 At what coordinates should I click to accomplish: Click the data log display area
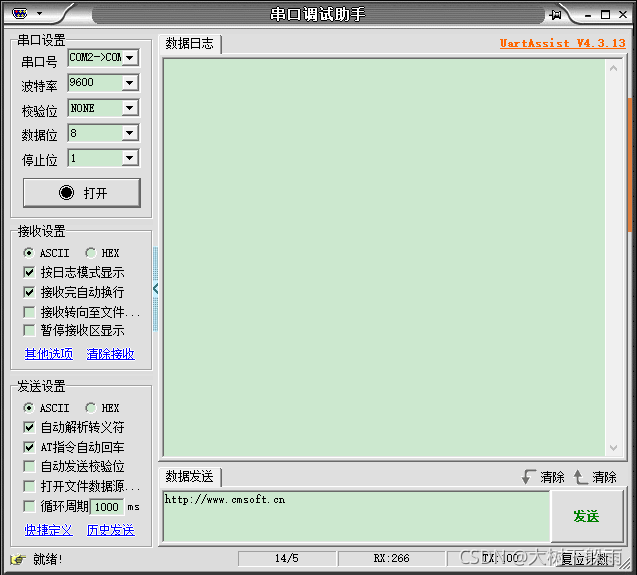[x=384, y=258]
